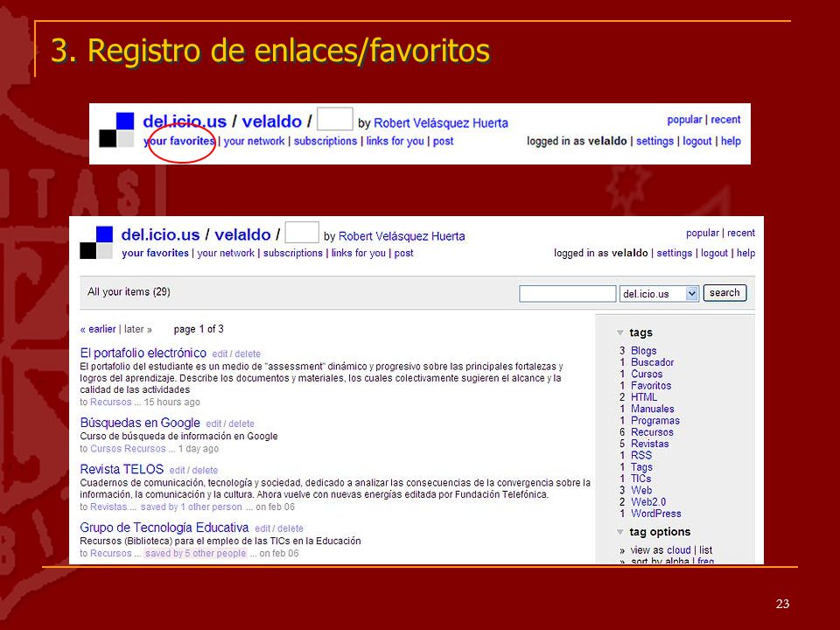This screenshot has width=840, height=630.
Task: Click 'recent' in the upper screenshot
Action: 725,120
